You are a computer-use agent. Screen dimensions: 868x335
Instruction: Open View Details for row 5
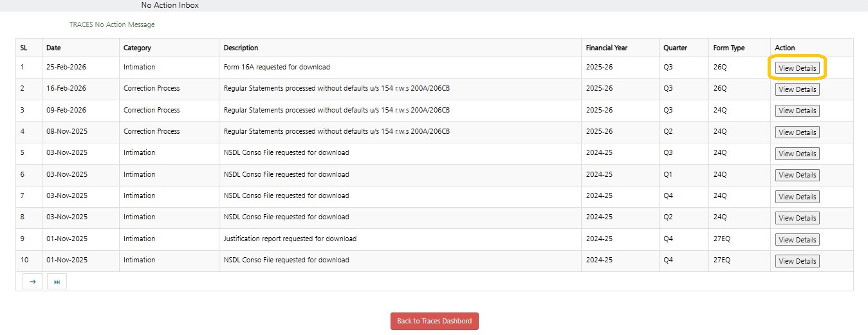(x=797, y=154)
